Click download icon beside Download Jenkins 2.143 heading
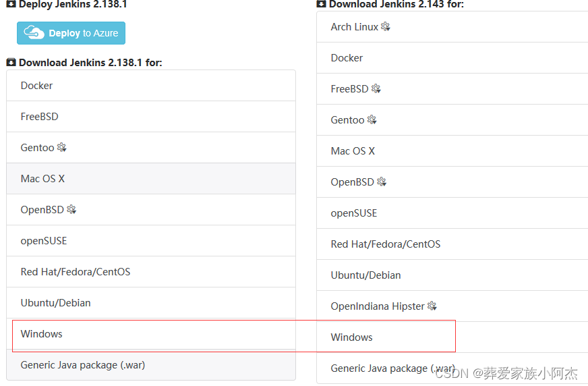Screen dimensions: 588x386 tap(322, 4)
